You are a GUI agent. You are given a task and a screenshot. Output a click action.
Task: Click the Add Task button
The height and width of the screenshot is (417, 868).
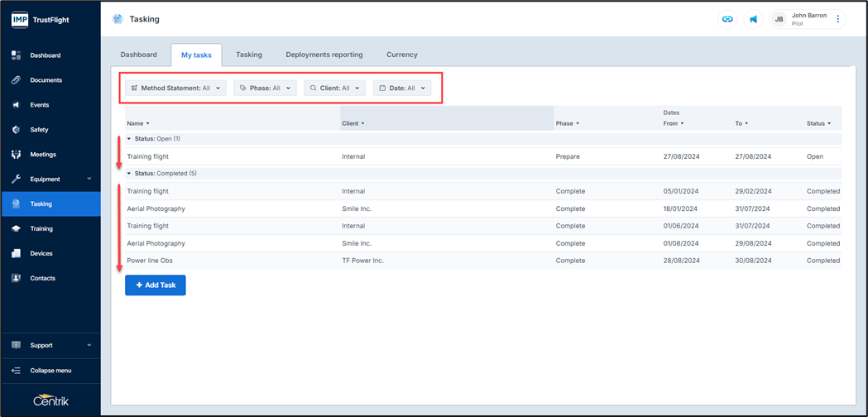point(156,285)
